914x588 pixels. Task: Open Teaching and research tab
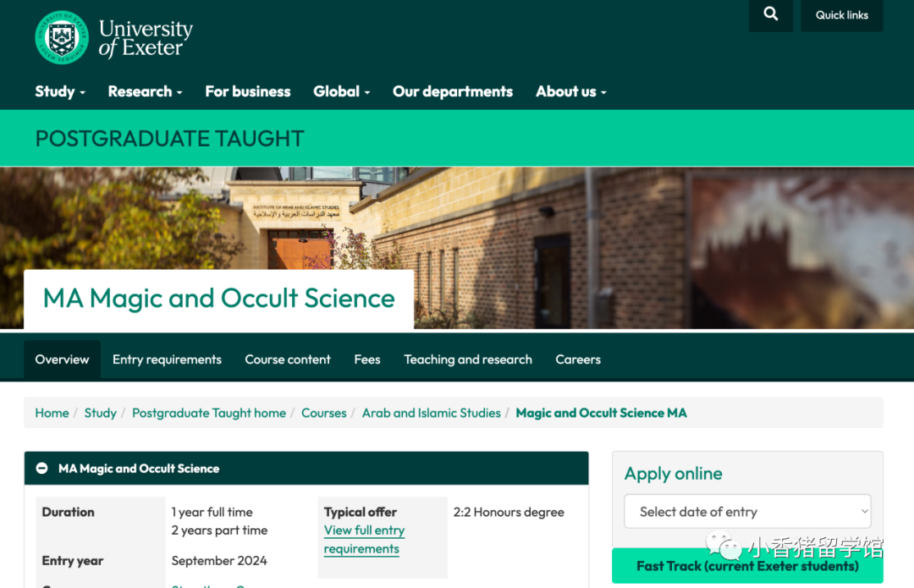(x=468, y=360)
